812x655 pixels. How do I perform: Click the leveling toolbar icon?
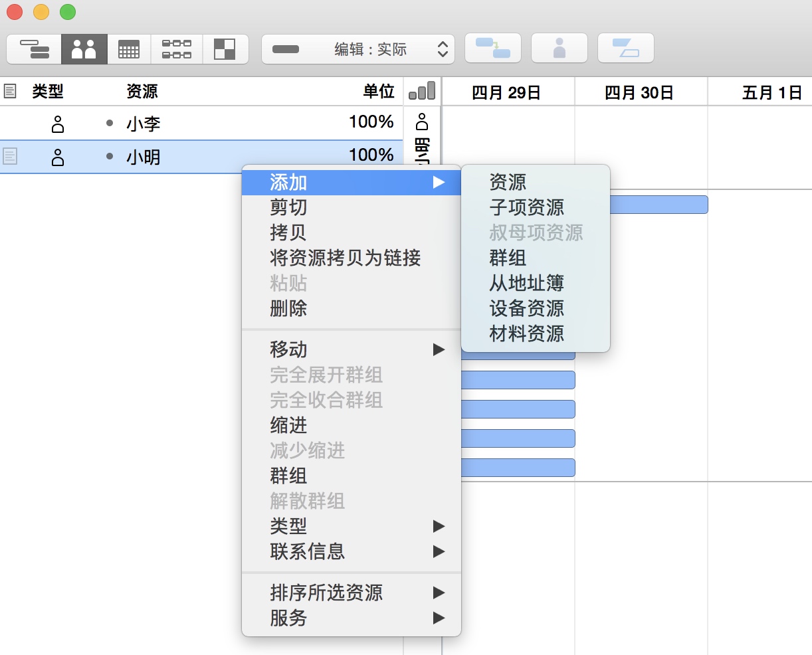[x=626, y=48]
